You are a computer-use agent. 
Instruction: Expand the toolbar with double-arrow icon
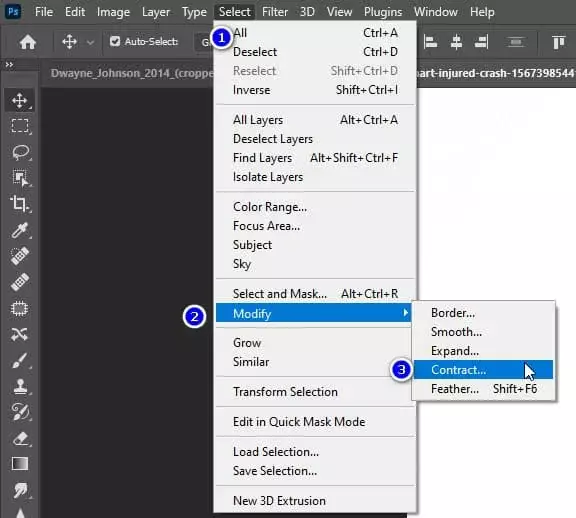pyautogui.click(x=9, y=65)
